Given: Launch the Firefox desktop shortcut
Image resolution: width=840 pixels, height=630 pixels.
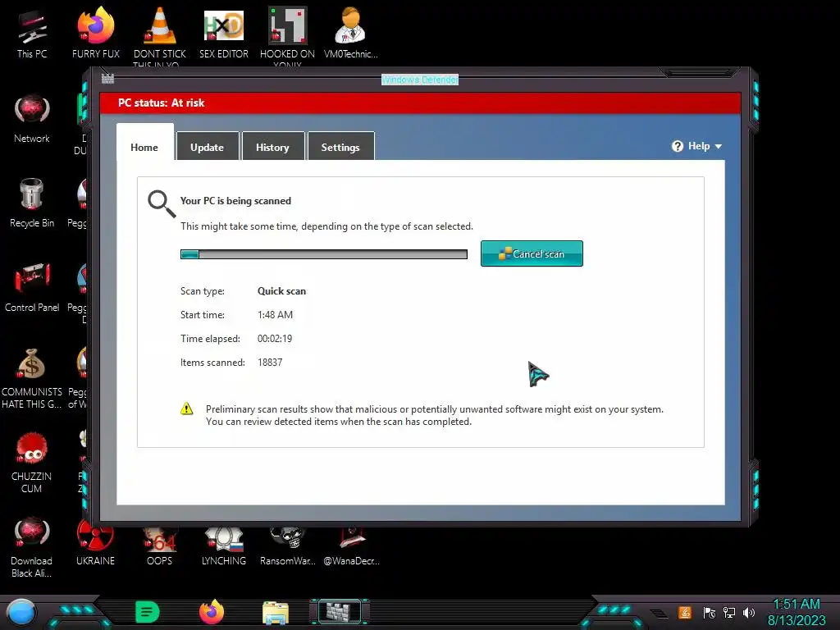Looking at the screenshot, I should click(x=96, y=32).
